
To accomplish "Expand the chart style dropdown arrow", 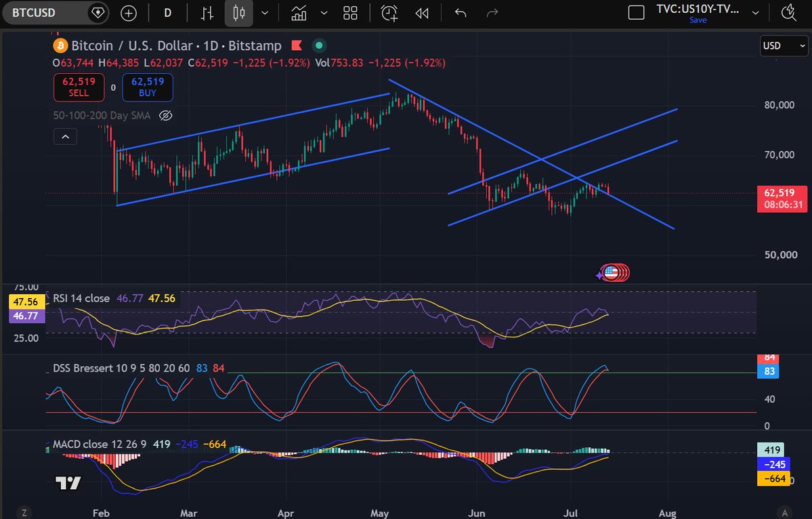I will pos(265,13).
